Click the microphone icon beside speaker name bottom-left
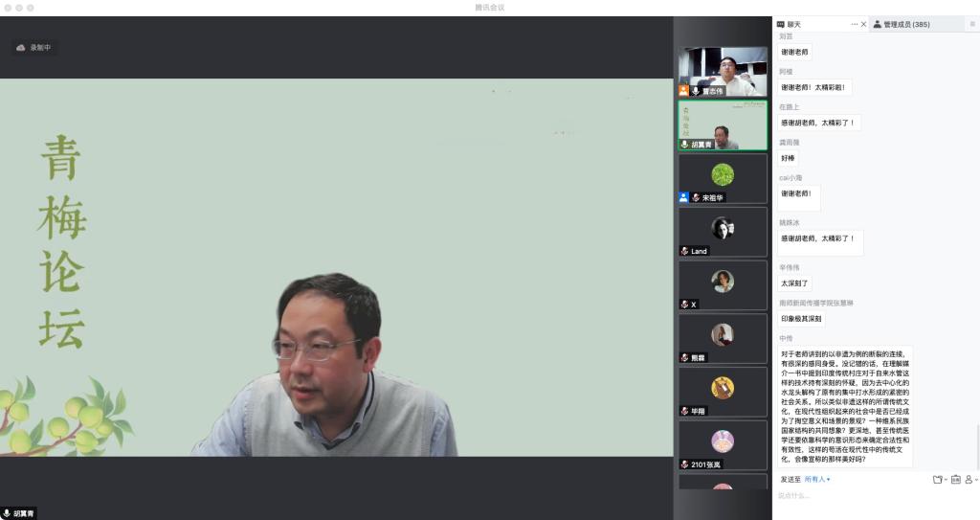Screen dimensions: 980x520 point(7,513)
